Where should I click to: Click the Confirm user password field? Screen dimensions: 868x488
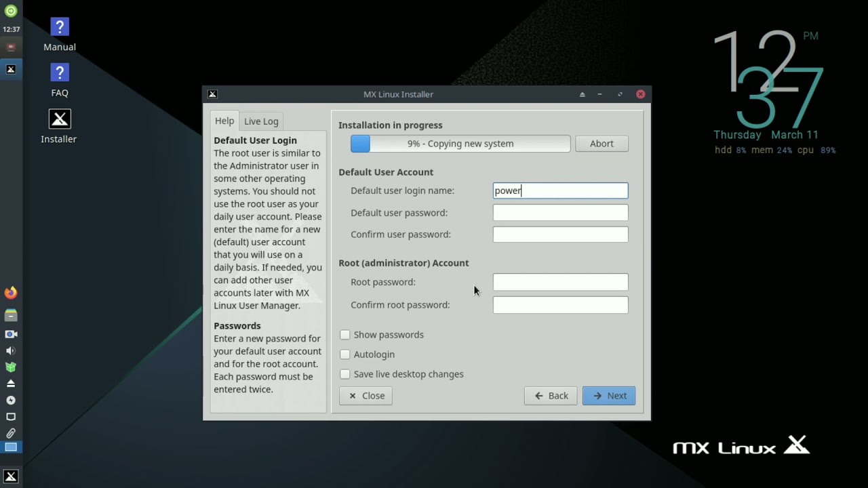[560, 235]
